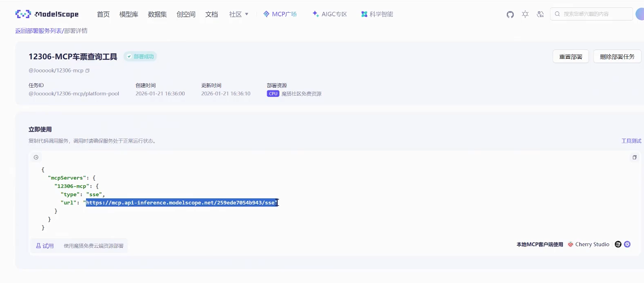644x283 pixels.
Task: Click the purple round client icon
Action: pyautogui.click(x=627, y=244)
